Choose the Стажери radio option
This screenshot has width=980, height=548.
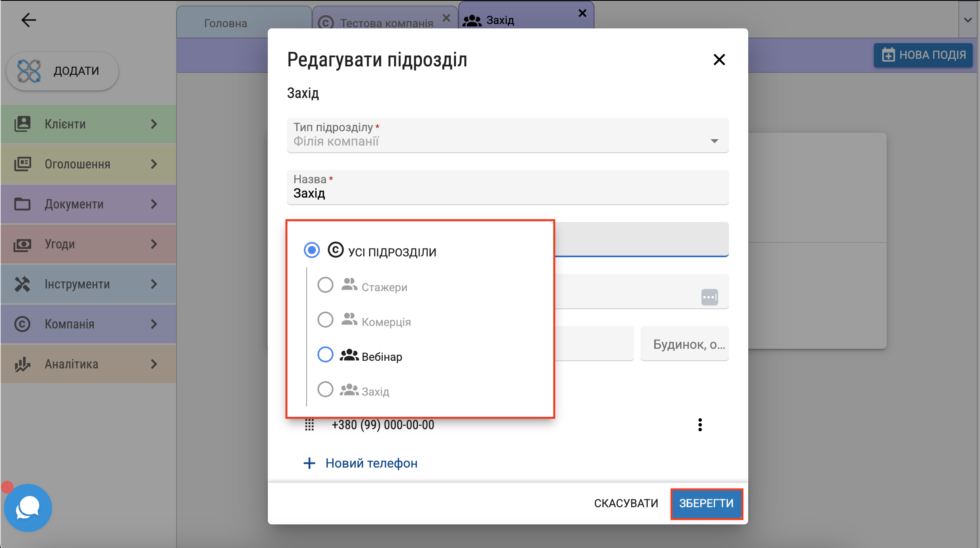pos(325,285)
